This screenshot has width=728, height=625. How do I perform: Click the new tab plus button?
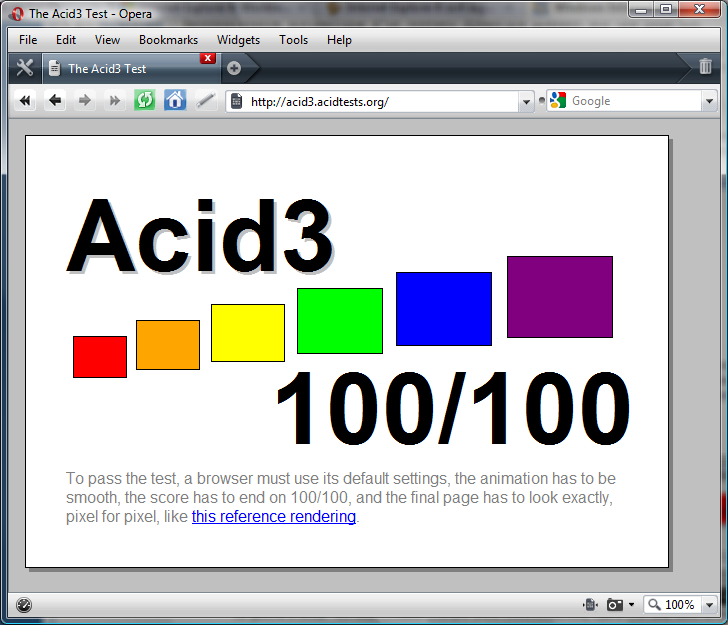coord(233,68)
